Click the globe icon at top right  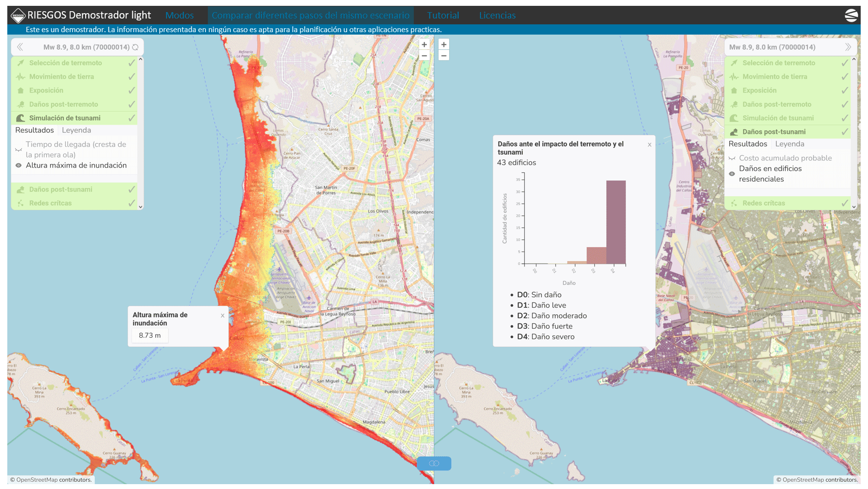[851, 16]
